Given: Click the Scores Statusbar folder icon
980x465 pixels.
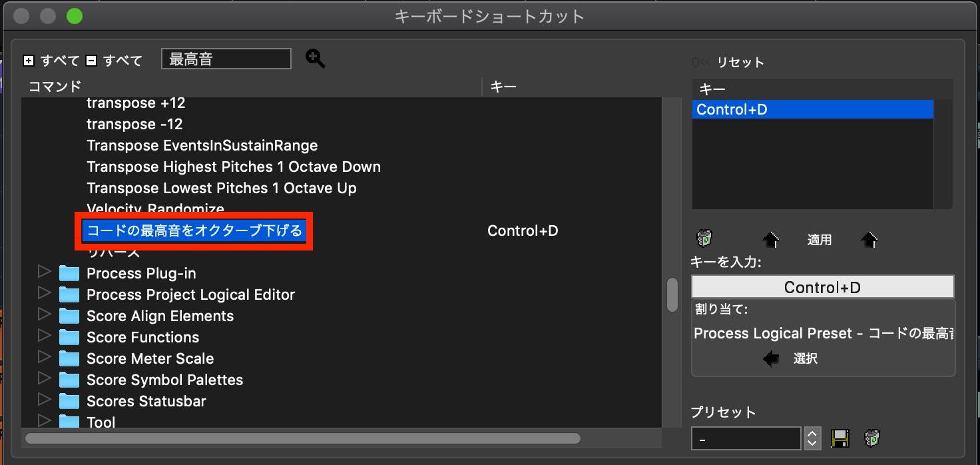Looking at the screenshot, I should tap(69, 402).
